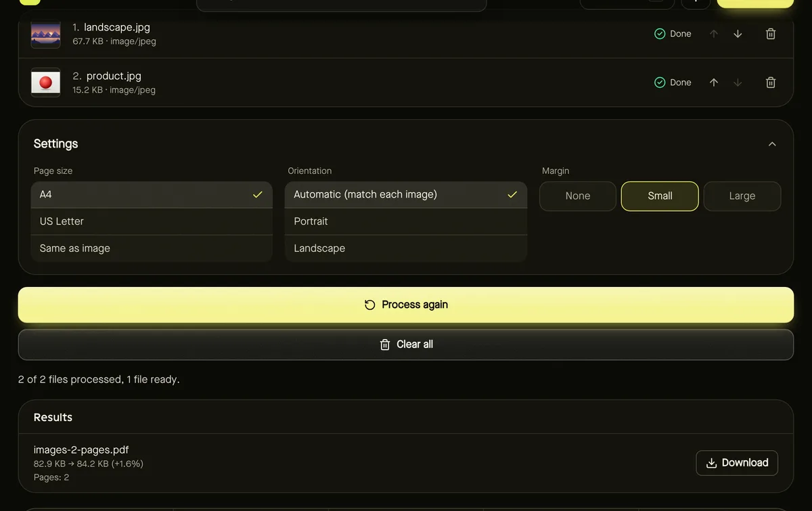Click the 82.9 KB size comparison text

(x=89, y=464)
